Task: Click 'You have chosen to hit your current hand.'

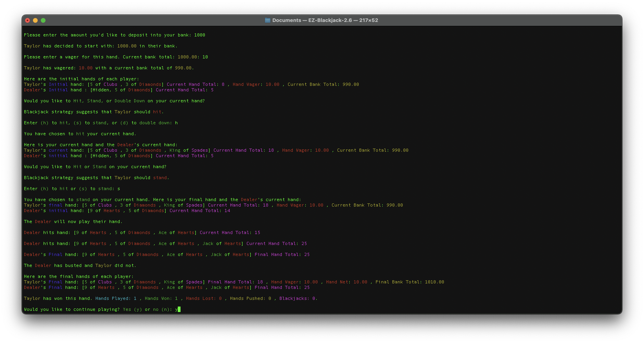Action: point(80,134)
